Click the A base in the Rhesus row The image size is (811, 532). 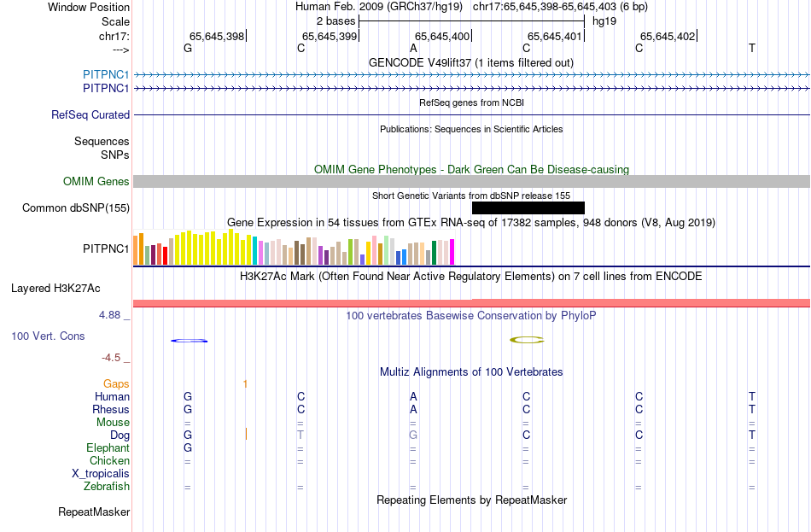point(413,409)
